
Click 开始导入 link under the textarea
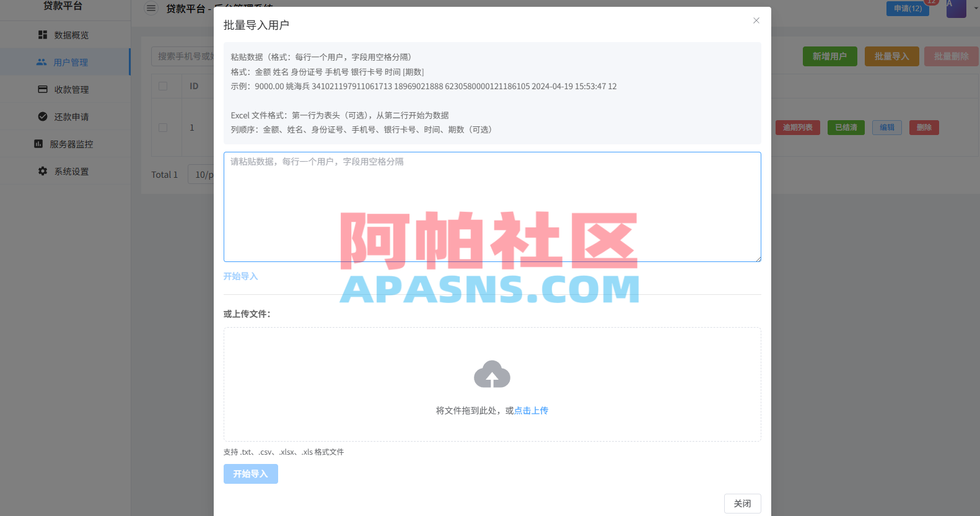pyautogui.click(x=240, y=276)
